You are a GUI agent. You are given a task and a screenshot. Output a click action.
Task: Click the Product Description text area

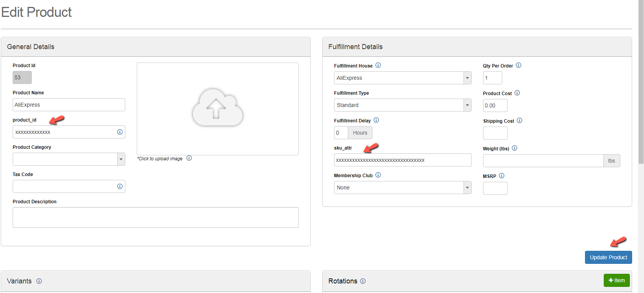[x=155, y=217]
